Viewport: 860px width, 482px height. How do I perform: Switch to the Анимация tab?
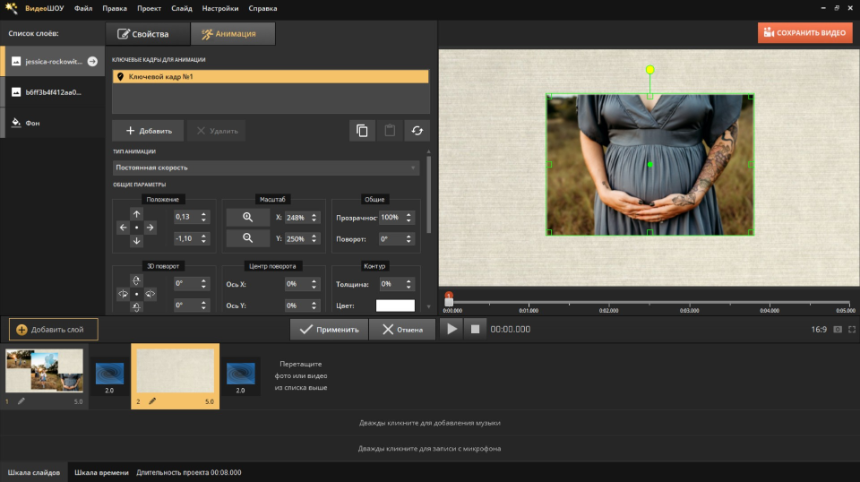coord(233,34)
